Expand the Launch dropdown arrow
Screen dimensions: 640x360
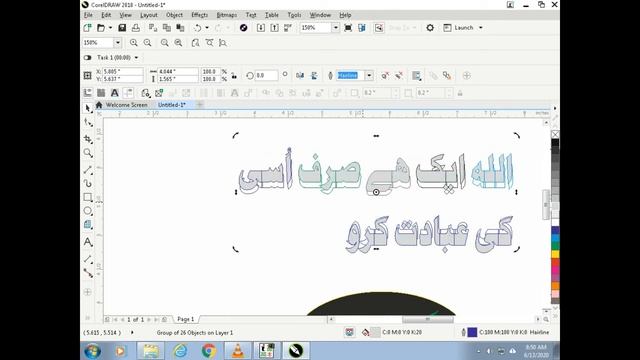[x=481, y=28]
